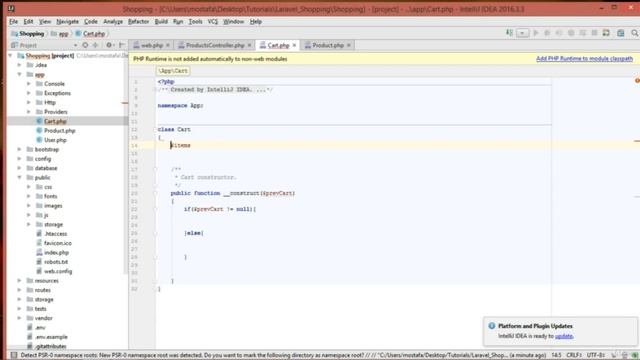This screenshot has height=360, width=640.
Task: Select User.php in project tree
Action: [55, 140]
